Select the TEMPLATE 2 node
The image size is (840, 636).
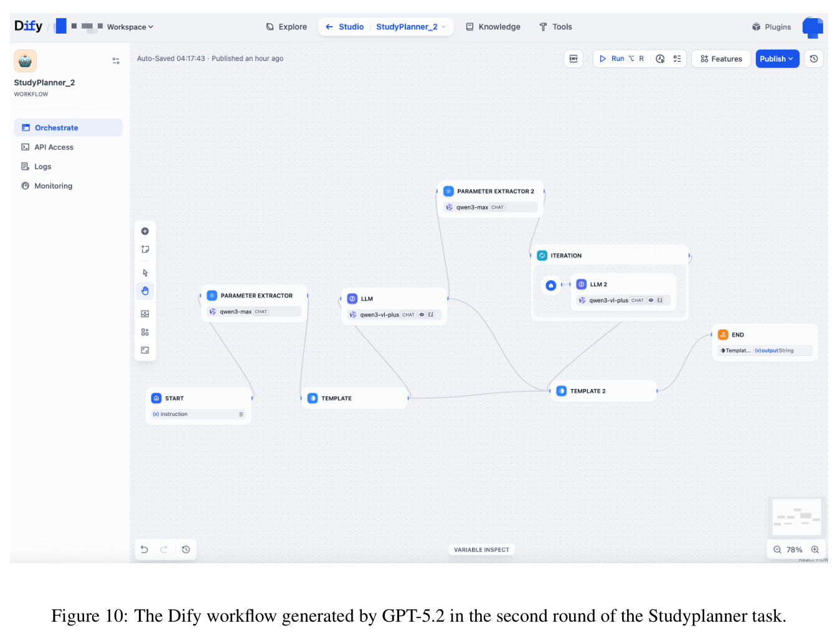click(603, 391)
